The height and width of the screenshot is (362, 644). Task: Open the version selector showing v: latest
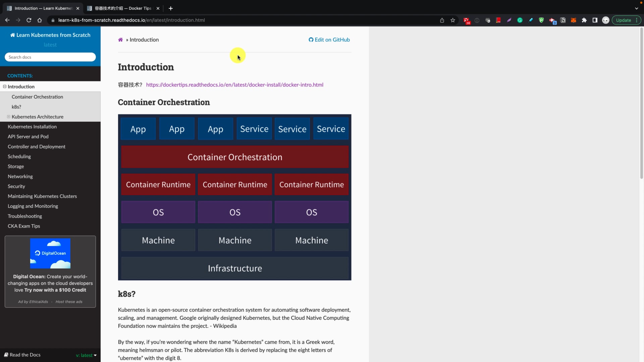point(86,355)
